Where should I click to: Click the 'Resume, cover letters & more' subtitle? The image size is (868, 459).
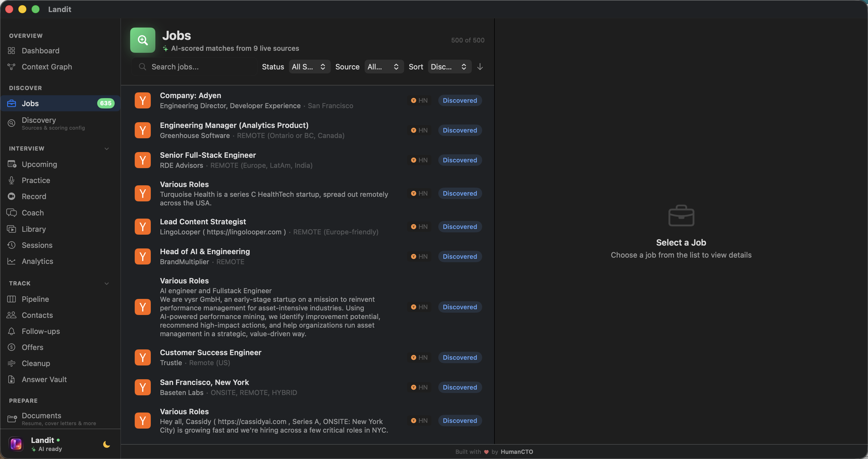click(59, 423)
